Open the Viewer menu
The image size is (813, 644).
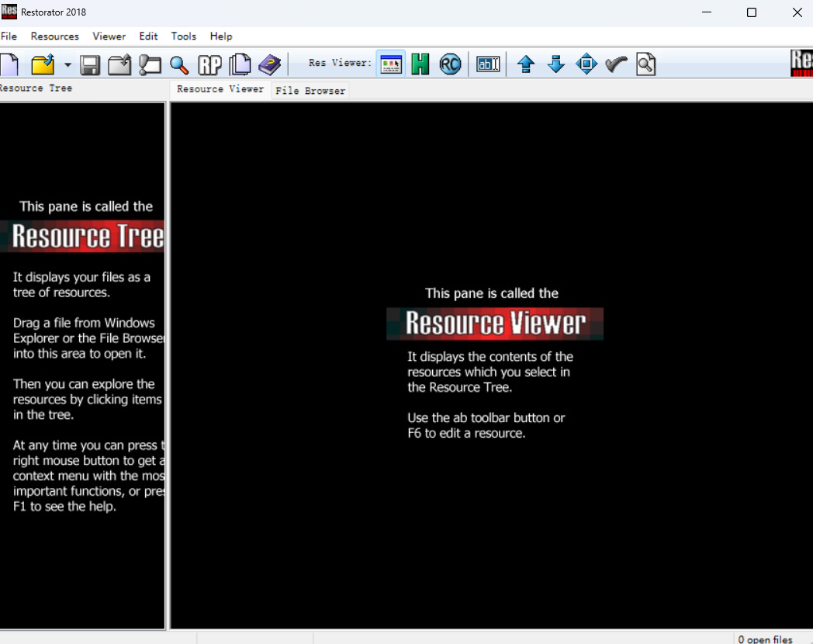pos(109,36)
